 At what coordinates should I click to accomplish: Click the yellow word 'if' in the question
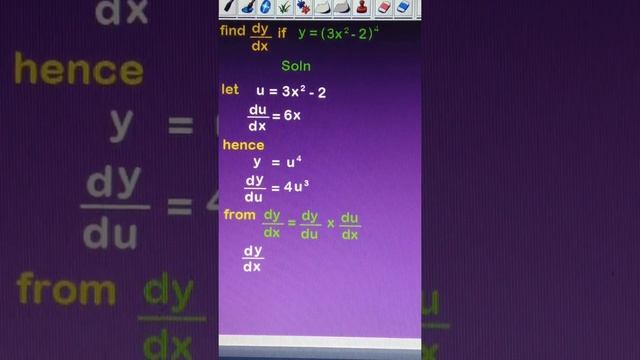click(x=282, y=33)
